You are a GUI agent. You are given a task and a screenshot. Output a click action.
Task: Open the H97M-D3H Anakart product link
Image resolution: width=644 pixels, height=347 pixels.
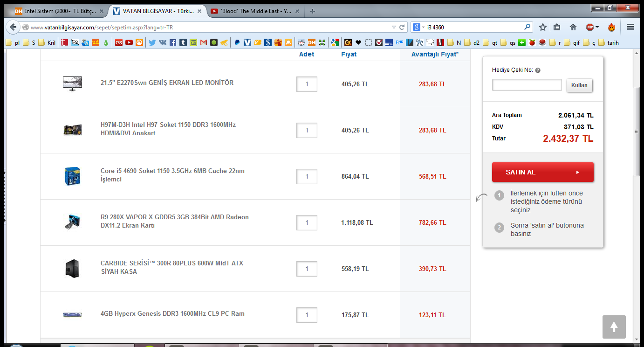(x=168, y=129)
